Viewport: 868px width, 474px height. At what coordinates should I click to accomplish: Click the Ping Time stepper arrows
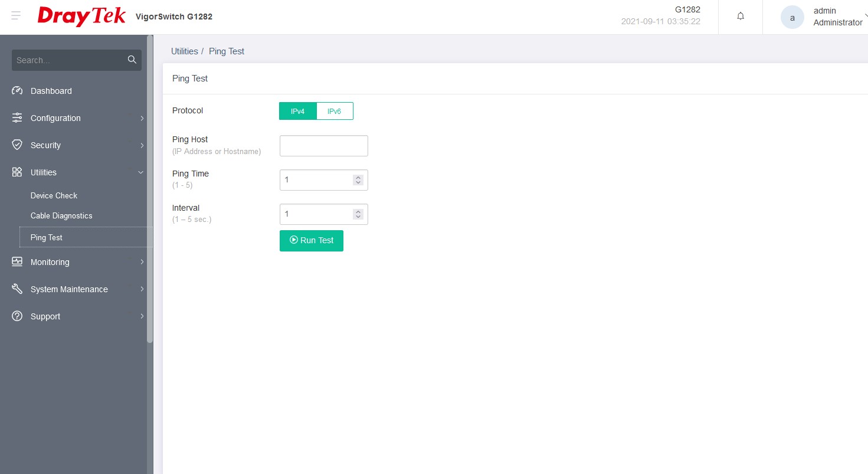point(358,180)
